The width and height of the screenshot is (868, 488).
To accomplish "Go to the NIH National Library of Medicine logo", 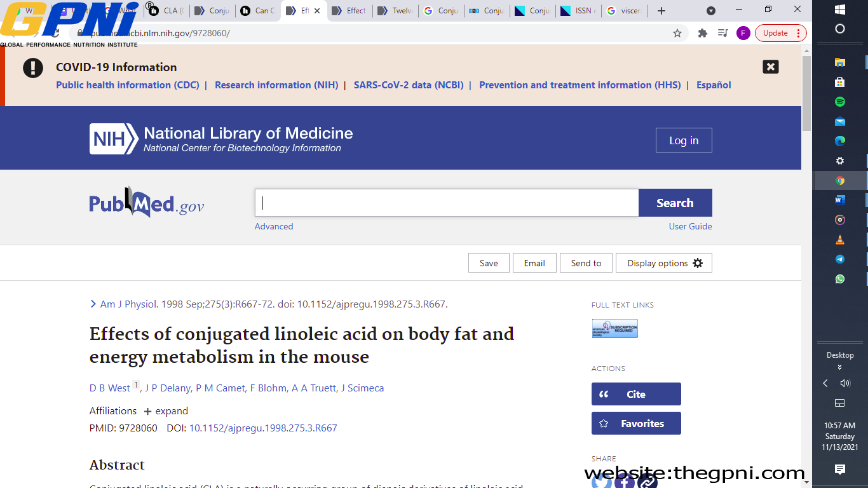I will (221, 139).
